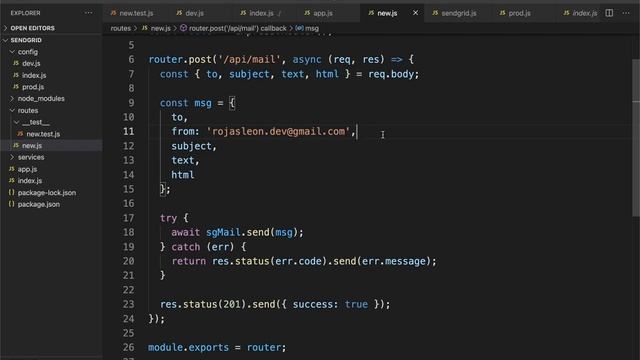This screenshot has height=360, width=640.
Task: Click the editor vertical scrollbar
Action: pyautogui.click(x=636, y=137)
